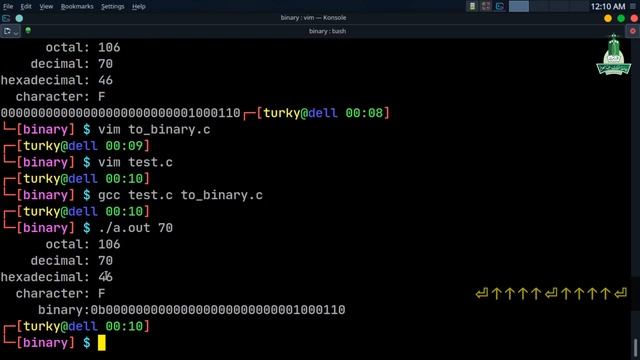Click 'character: F' in the lower output
Viewport: 640px width, 360px height.
click(x=60, y=293)
